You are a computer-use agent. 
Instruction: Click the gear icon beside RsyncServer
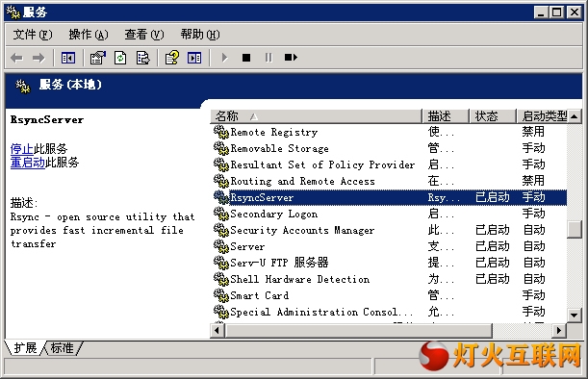click(221, 197)
